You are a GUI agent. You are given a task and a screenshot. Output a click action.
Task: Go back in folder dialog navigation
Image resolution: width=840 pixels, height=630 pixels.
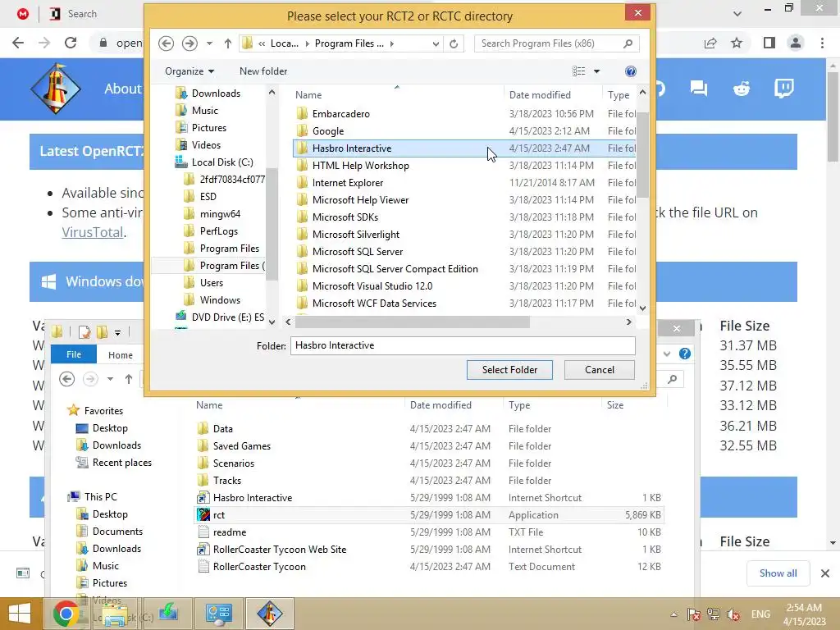point(166,43)
